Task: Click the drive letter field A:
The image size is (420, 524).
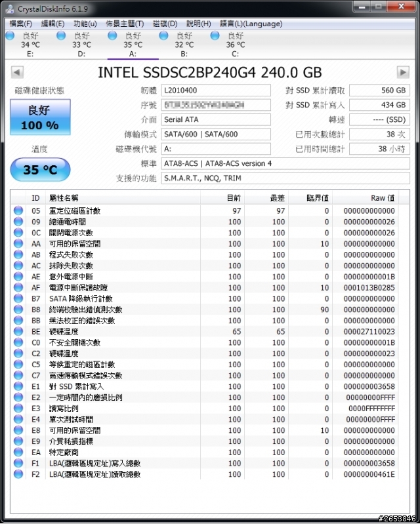Action: tap(216, 149)
